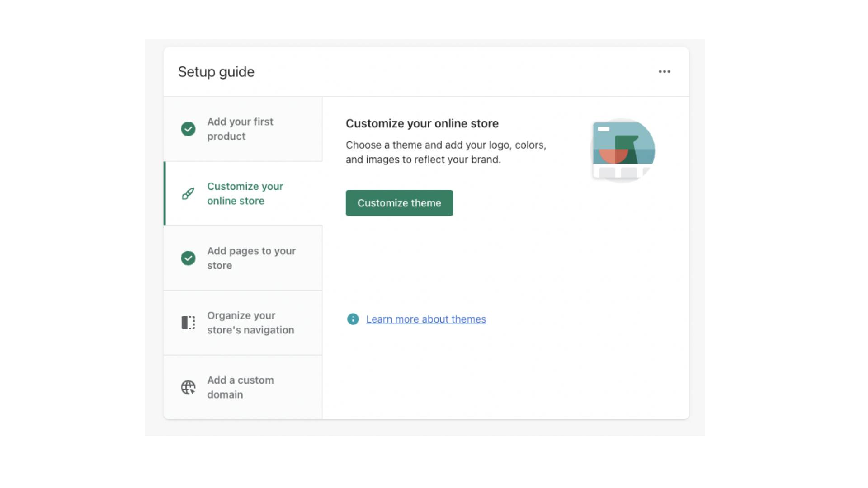868x488 pixels.
Task: Select the 'Organize your store's navigation' step
Action: pyautogui.click(x=243, y=323)
